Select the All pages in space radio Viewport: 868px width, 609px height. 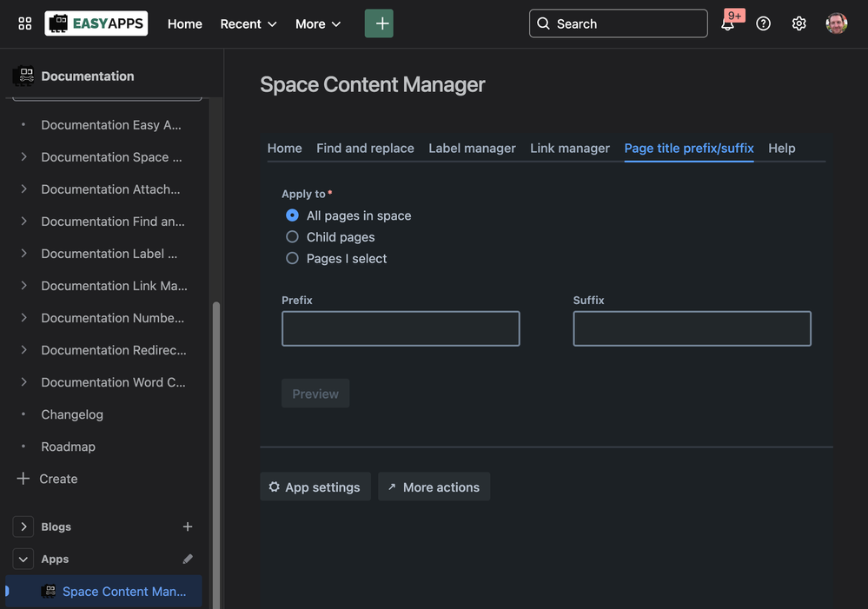292,215
